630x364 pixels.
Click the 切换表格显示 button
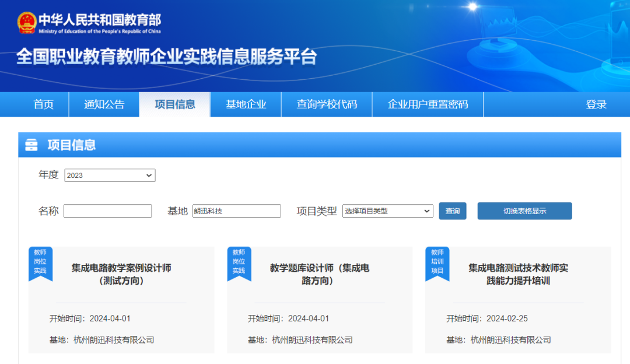524,211
